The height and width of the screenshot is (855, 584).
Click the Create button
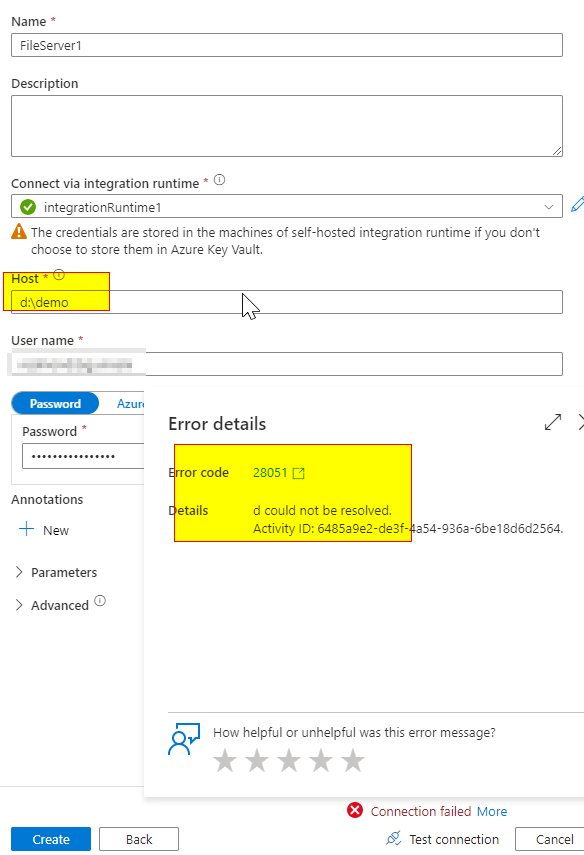pyautogui.click(x=50, y=839)
